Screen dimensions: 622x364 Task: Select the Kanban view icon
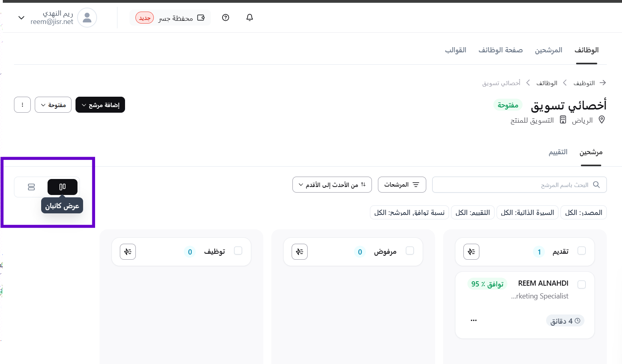click(62, 187)
